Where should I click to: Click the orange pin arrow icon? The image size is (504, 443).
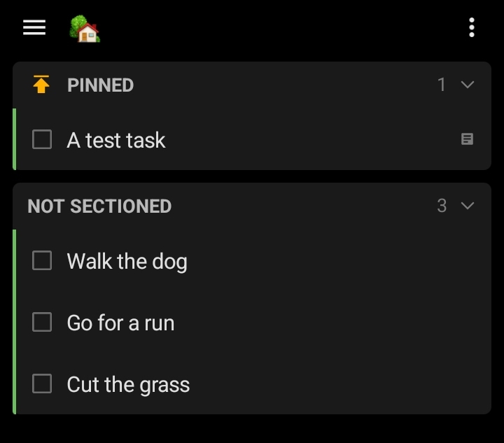[x=41, y=85]
